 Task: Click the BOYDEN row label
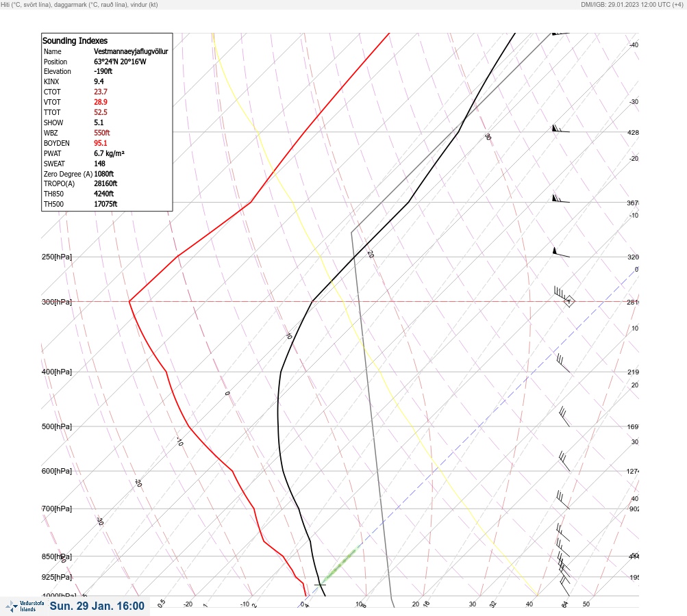tap(57, 143)
